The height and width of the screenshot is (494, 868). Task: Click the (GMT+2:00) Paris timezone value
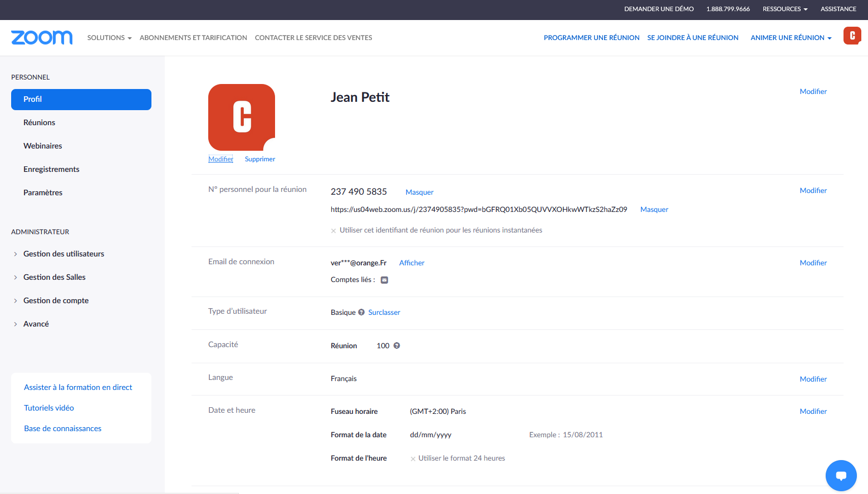(438, 412)
